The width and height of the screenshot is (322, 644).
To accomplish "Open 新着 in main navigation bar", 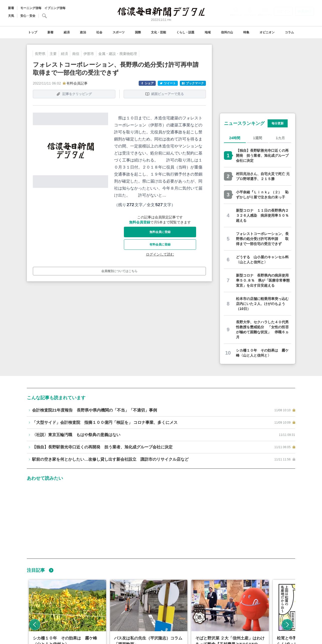I will click(50, 32).
